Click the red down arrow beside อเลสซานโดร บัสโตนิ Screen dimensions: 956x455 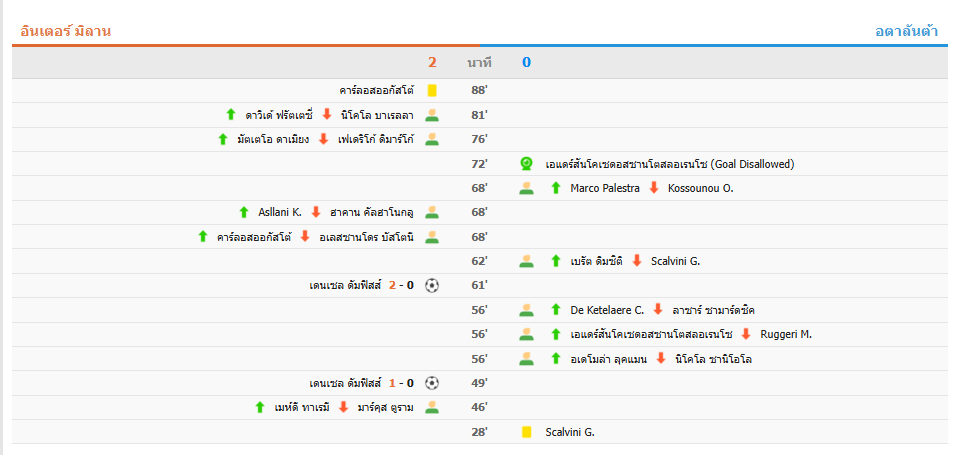coord(305,237)
